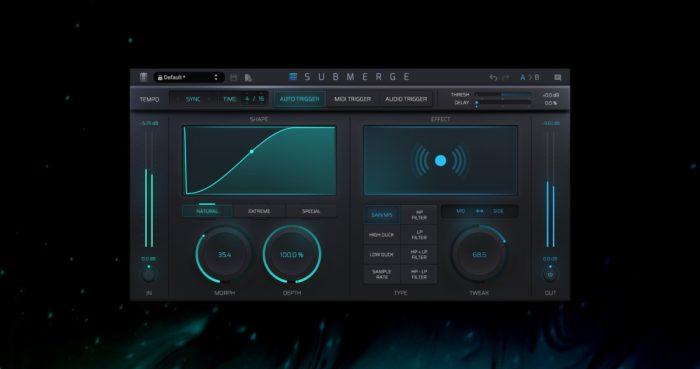
Task: Click the output peak dB readout
Action: click(551, 123)
